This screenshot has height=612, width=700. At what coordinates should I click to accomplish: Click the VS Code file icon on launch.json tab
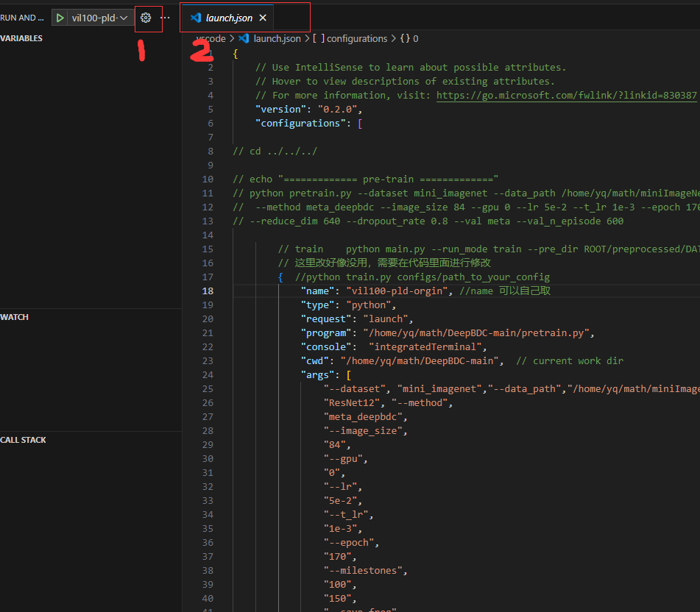coord(195,18)
